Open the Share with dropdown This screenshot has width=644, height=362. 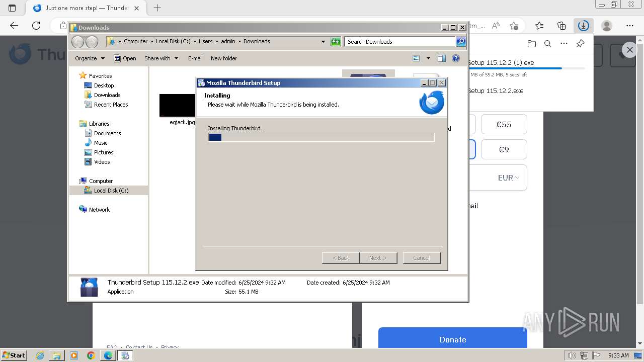[x=161, y=58]
